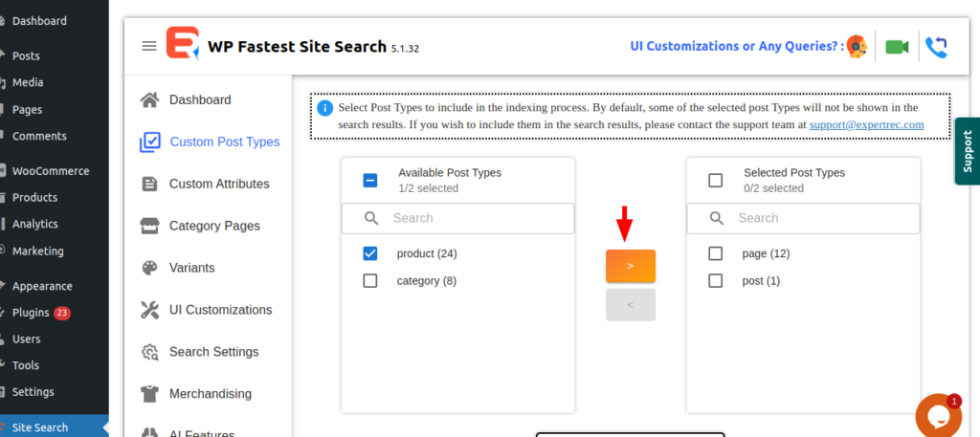Open the Support side tab
Viewport: 980px width, 437px height.
[x=967, y=151]
